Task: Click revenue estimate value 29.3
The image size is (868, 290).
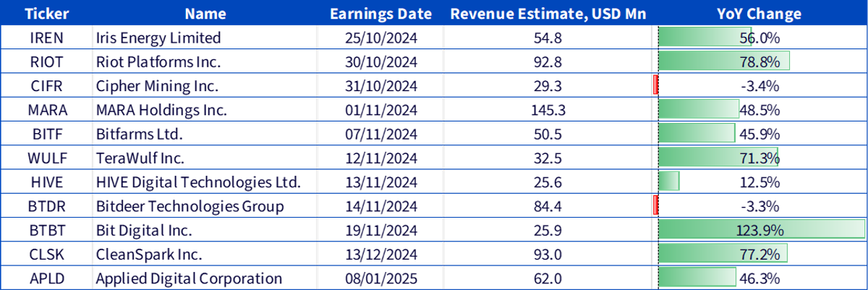Action: click(x=547, y=86)
